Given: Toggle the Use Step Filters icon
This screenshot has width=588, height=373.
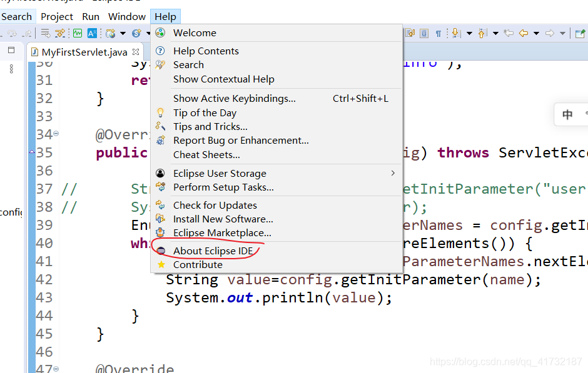Looking at the screenshot, I should [60, 34].
